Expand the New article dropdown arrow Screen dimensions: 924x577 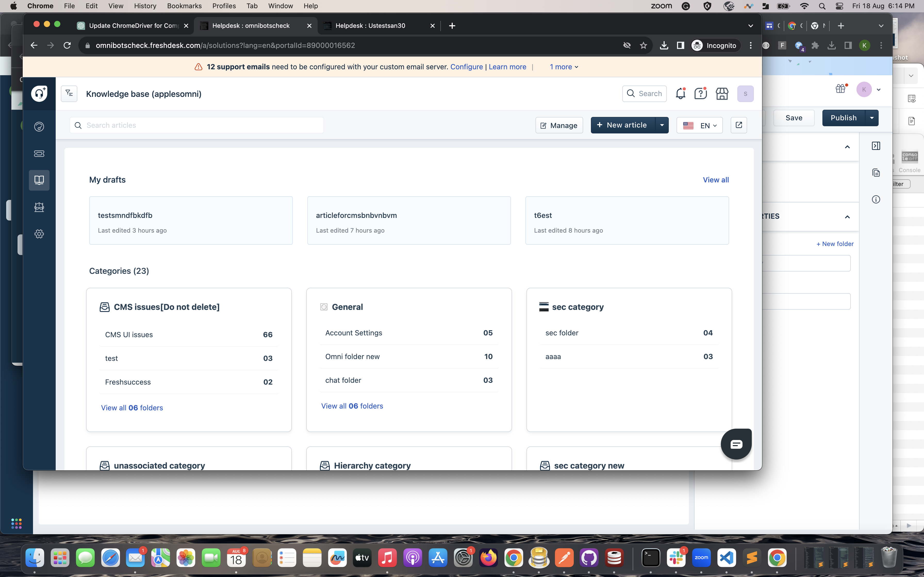pyautogui.click(x=662, y=125)
